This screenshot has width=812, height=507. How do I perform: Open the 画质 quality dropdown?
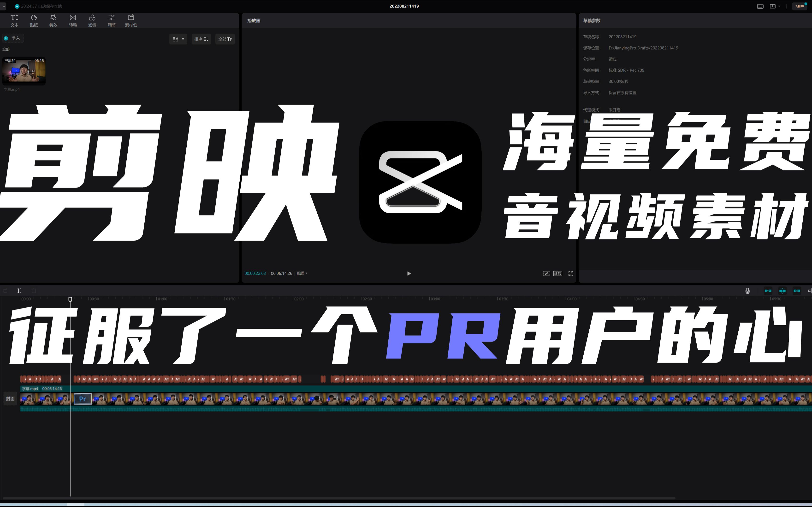click(x=302, y=273)
